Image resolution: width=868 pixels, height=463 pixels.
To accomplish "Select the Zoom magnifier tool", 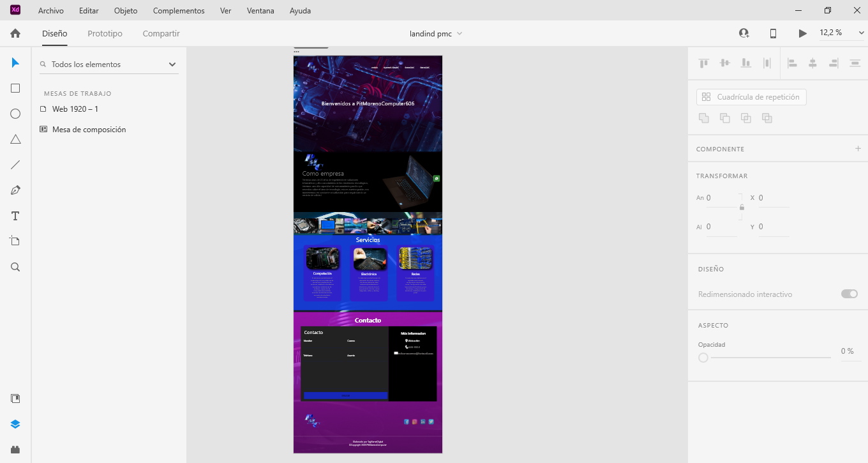I will (15, 267).
